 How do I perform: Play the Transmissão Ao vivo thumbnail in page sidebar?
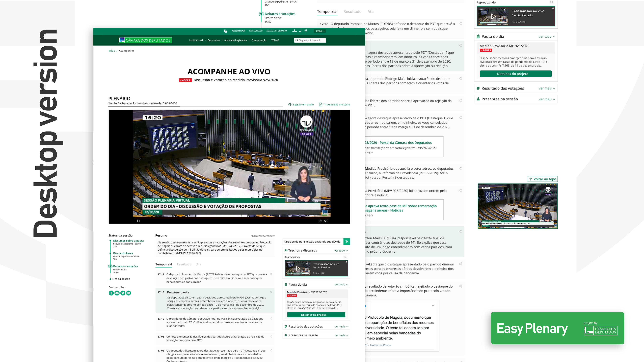click(x=298, y=268)
